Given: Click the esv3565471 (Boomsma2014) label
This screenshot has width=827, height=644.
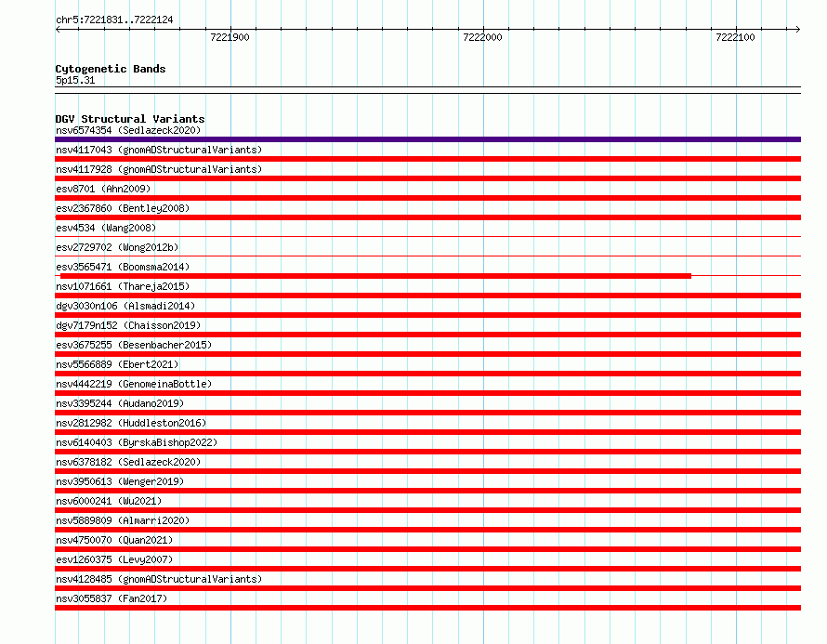Looking at the screenshot, I should (x=123, y=267).
